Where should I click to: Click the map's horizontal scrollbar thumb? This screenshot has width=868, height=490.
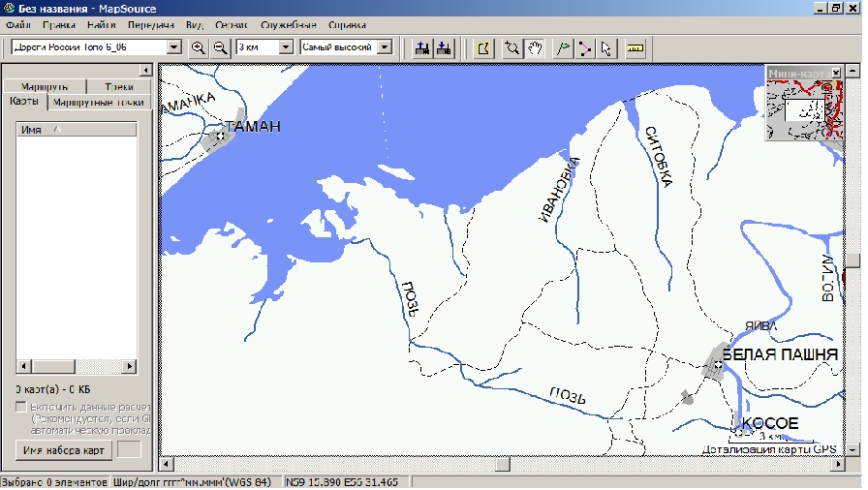click(501, 464)
